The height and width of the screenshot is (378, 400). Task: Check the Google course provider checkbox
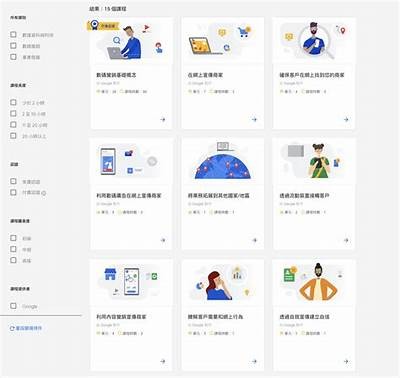13,306
